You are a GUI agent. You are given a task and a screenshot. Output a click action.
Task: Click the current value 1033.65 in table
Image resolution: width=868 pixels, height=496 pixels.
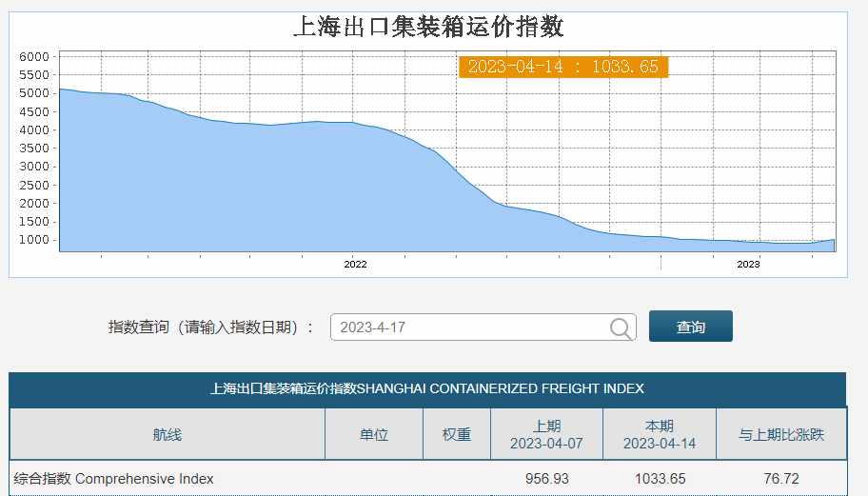point(660,479)
